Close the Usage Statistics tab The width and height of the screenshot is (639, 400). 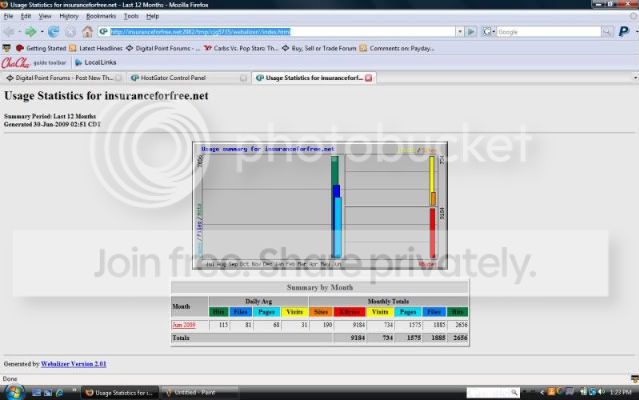pyautogui.click(x=368, y=78)
